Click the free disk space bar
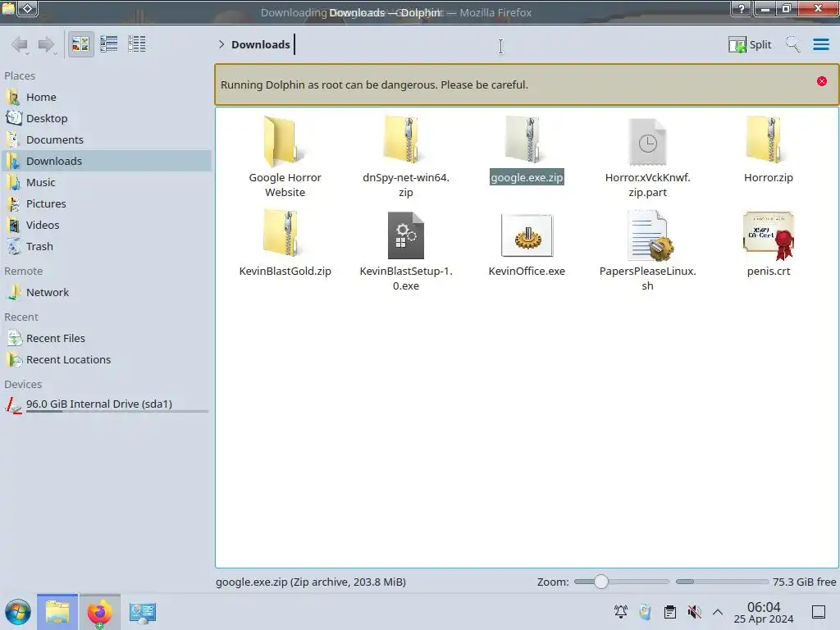 [x=722, y=582]
